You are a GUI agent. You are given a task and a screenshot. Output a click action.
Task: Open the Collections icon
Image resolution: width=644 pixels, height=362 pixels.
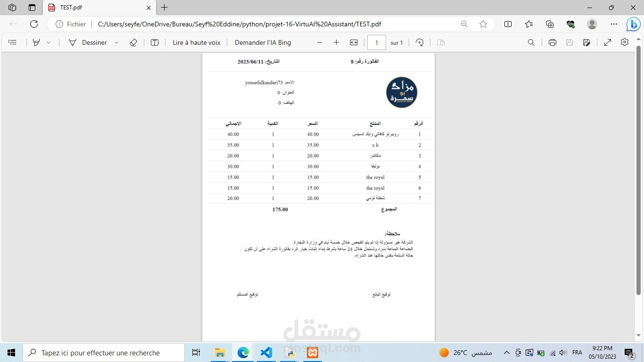coord(550,24)
